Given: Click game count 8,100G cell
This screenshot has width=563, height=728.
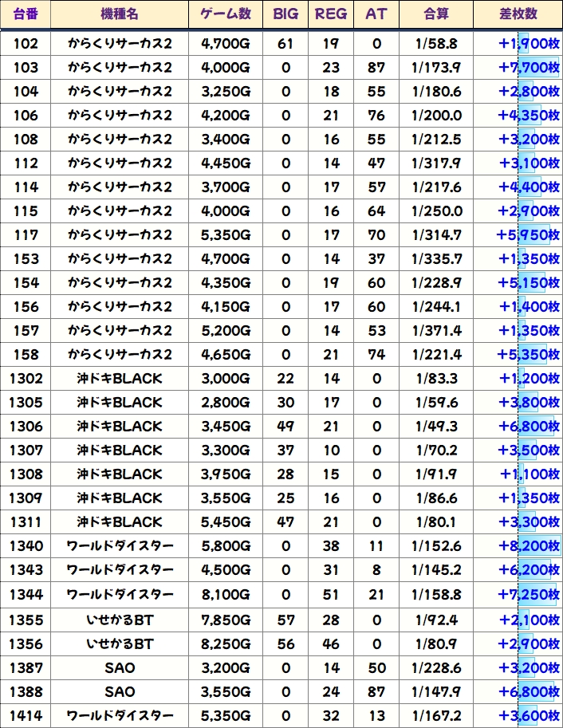Looking at the screenshot, I should coord(226,594).
